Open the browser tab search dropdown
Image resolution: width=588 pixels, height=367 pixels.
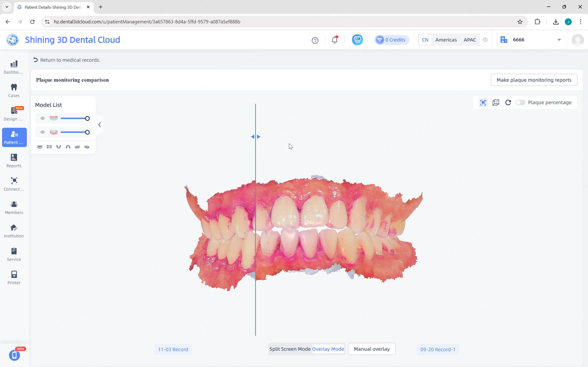pyautogui.click(x=7, y=7)
